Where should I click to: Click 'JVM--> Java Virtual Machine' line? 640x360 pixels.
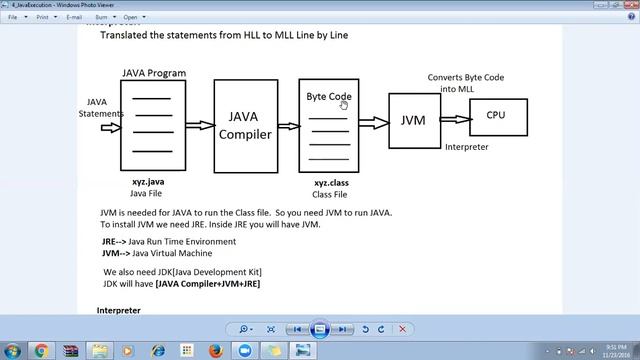(x=157, y=253)
